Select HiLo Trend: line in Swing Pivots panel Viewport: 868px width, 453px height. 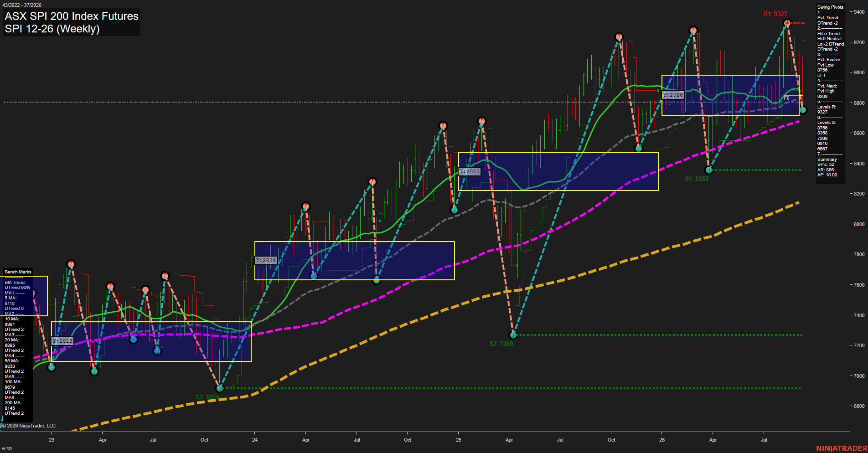pyautogui.click(x=829, y=34)
